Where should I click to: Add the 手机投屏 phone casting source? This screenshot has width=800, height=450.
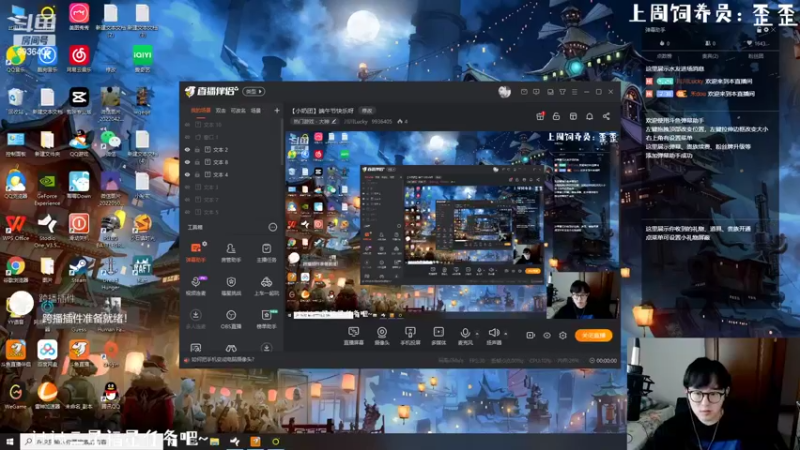click(410, 336)
